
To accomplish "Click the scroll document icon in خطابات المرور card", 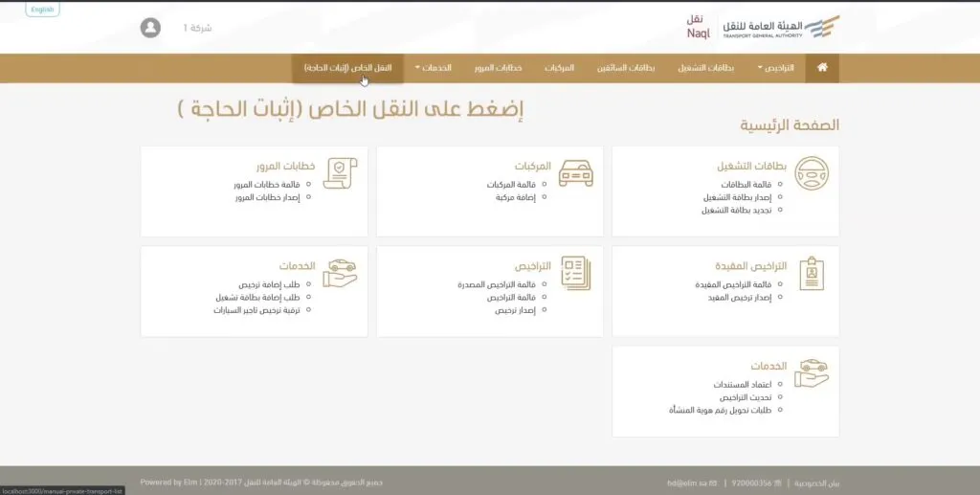I will 340,173.
